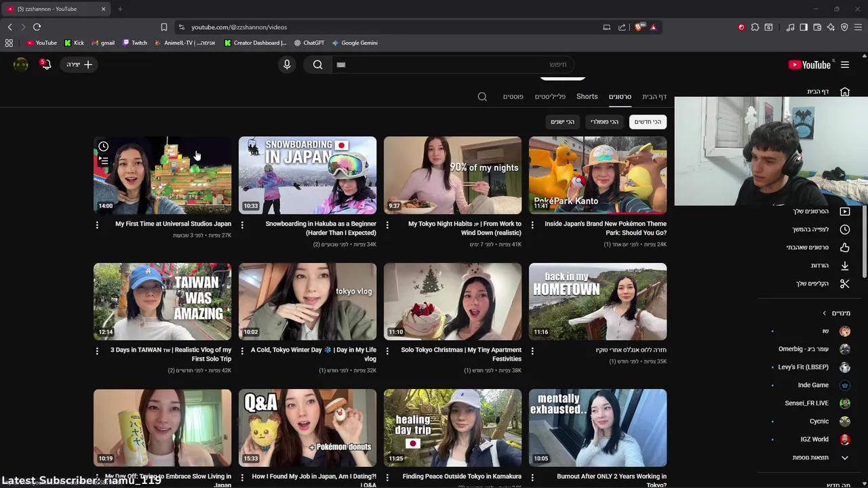Click the יצירה create button
868x488 pixels.
pos(79,64)
